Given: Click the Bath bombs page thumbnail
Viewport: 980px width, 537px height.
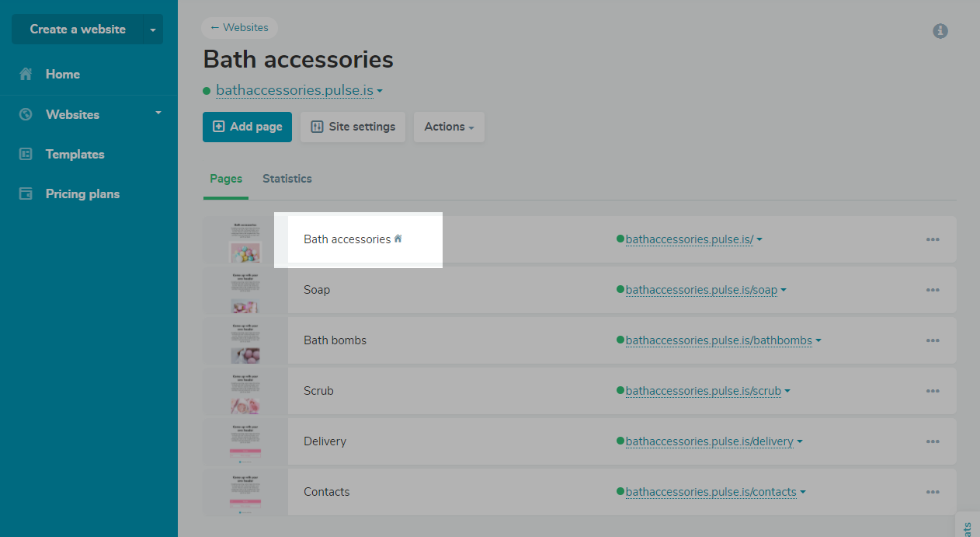Looking at the screenshot, I should point(245,340).
